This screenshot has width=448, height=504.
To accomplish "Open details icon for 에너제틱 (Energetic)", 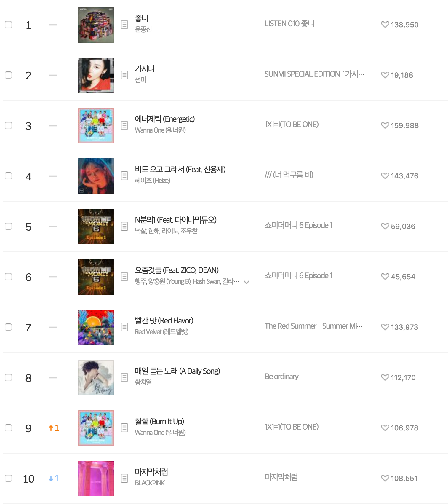I will coord(124,126).
